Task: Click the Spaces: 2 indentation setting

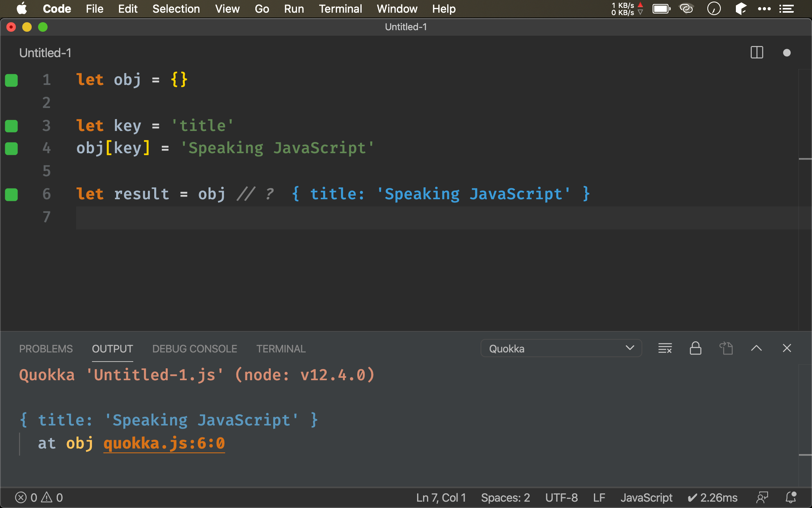Action: [506, 497]
